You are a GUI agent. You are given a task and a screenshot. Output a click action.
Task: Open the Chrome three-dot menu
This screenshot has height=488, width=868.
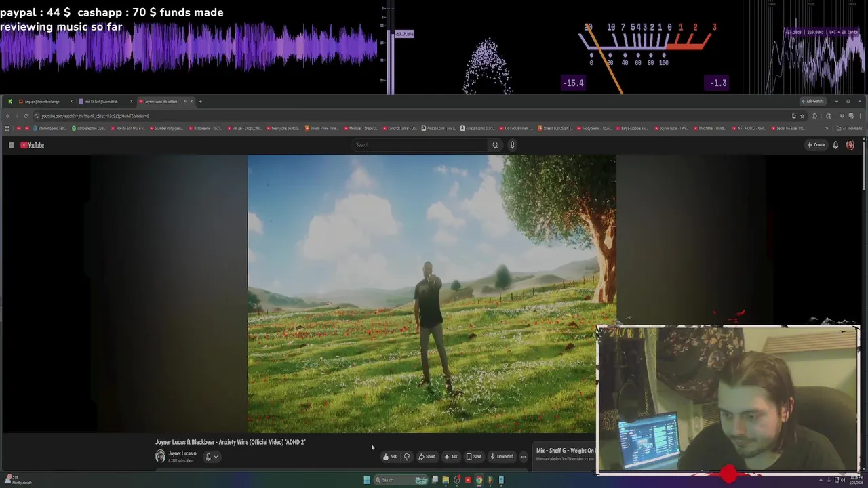[x=860, y=116]
